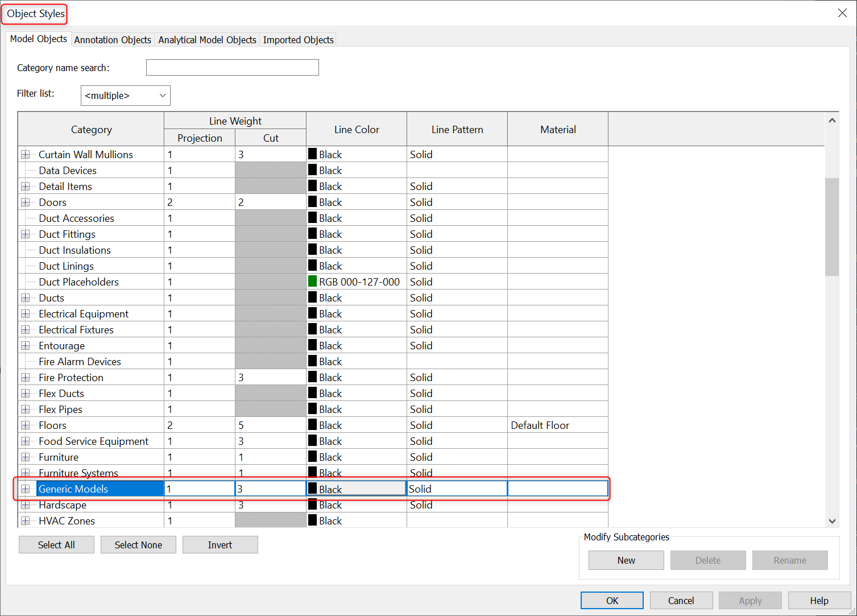Click the Cancel button
857x616 pixels.
(681, 601)
